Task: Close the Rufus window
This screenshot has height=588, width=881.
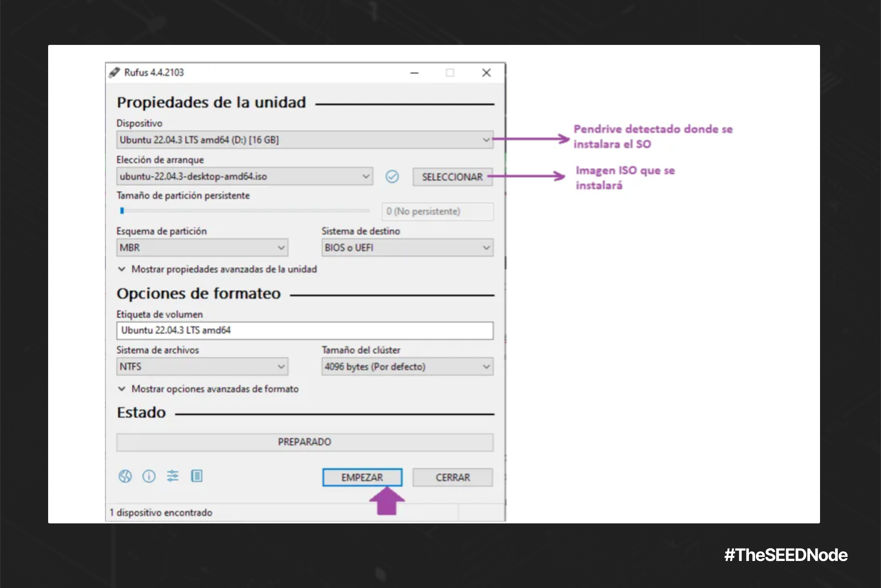Action: [486, 73]
